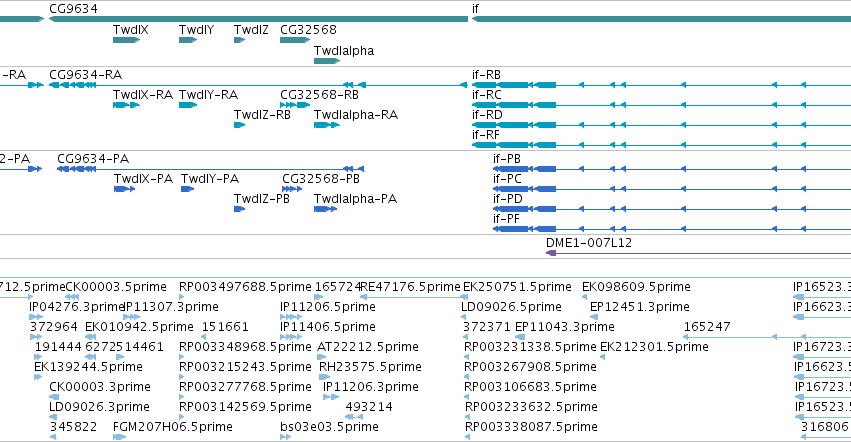851x442 pixels.
Task: Click the 345822 feature label
Action: [x=73, y=427]
